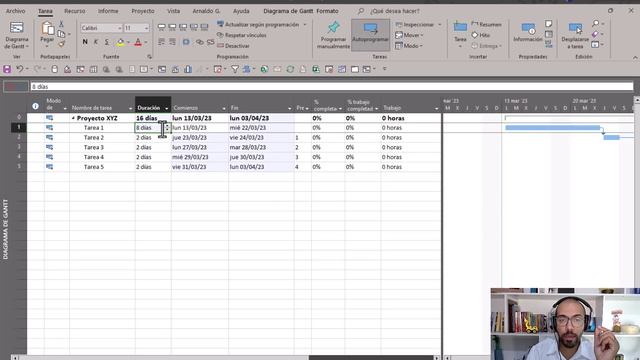Click the Unlink tasks broken chain icon
The width and height of the screenshot is (640, 360).
click(211, 42)
